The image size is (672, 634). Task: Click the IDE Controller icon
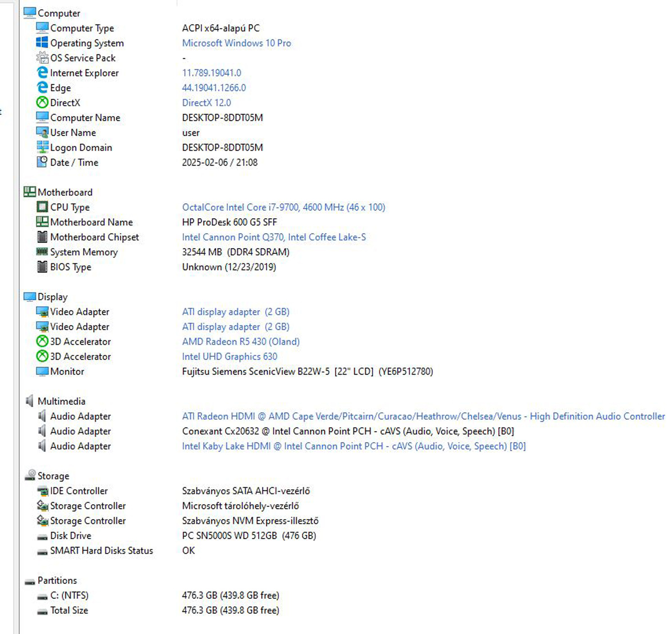pyautogui.click(x=42, y=491)
